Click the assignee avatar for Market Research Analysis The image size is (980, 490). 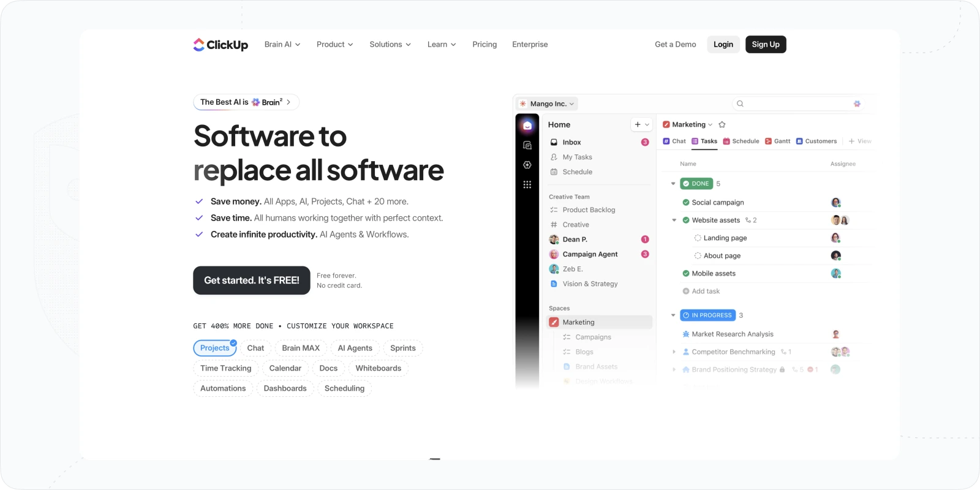pyautogui.click(x=835, y=334)
